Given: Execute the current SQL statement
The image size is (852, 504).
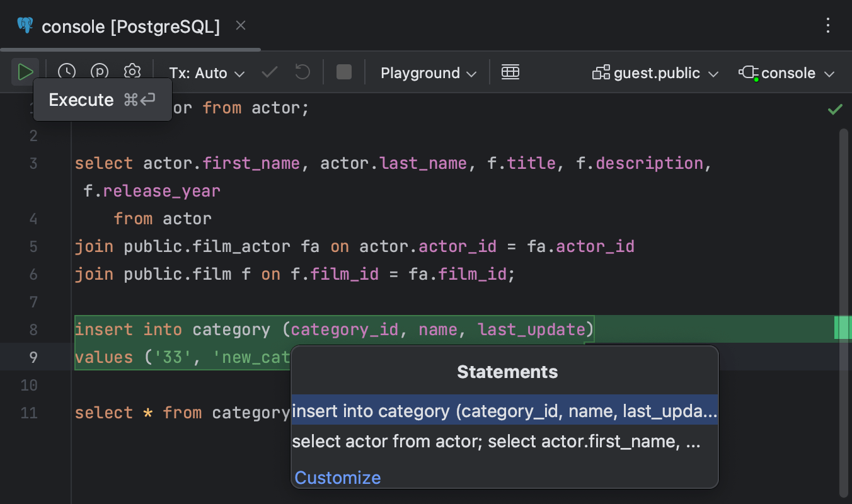Looking at the screenshot, I should tap(25, 72).
